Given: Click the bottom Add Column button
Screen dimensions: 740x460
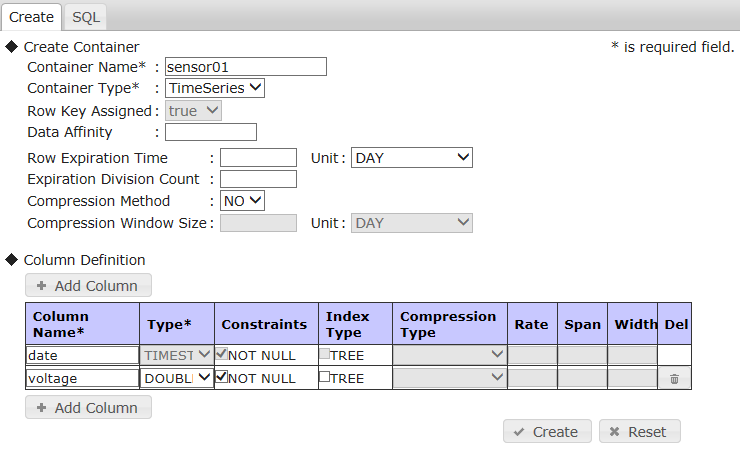Looking at the screenshot, I should 88,407.
